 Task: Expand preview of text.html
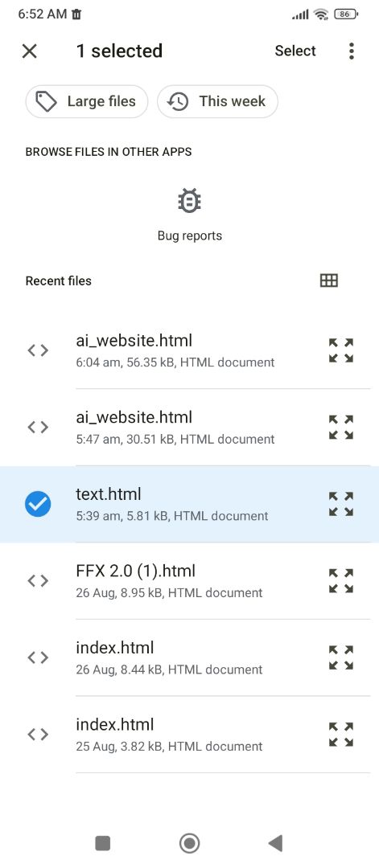click(x=341, y=504)
